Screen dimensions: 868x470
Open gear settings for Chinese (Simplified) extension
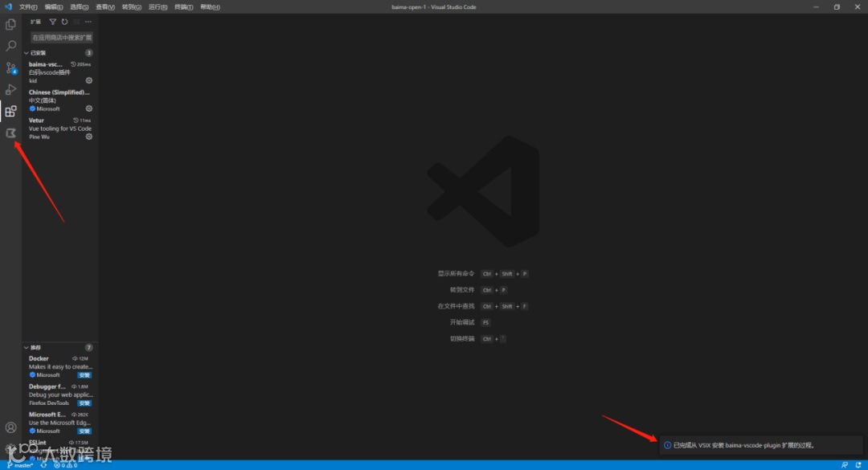[88, 108]
